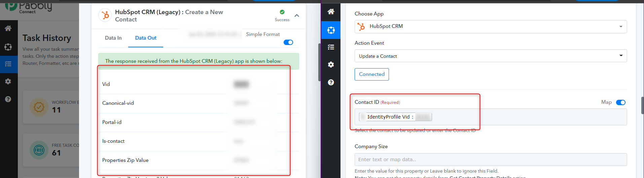Collapse the HubSpot Create Contact step
The image size is (644, 178).
click(x=297, y=15)
